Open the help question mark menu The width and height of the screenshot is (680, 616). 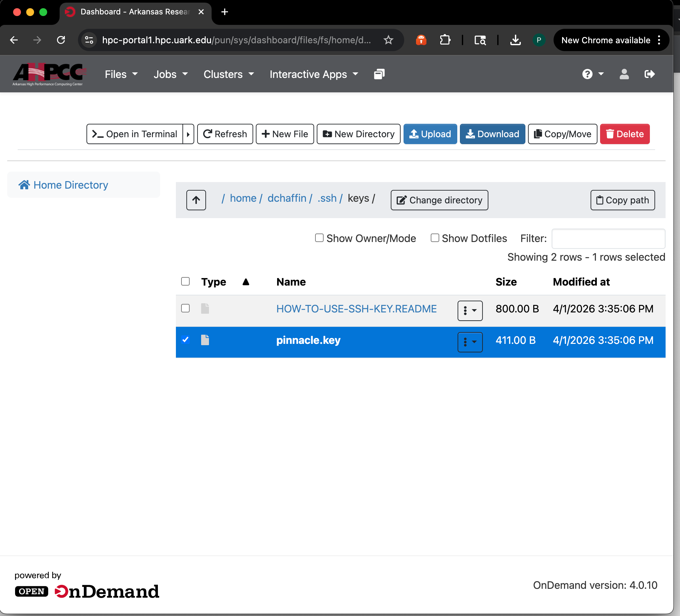tap(593, 74)
